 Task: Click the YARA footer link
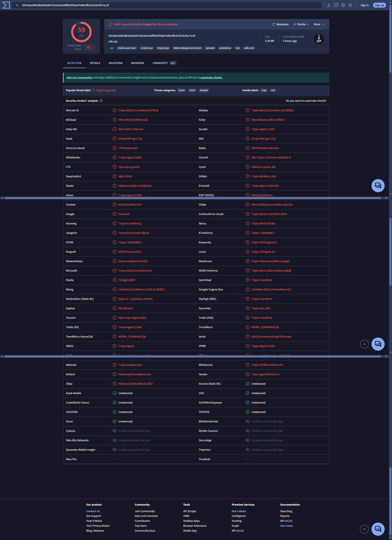[x=186, y=516]
